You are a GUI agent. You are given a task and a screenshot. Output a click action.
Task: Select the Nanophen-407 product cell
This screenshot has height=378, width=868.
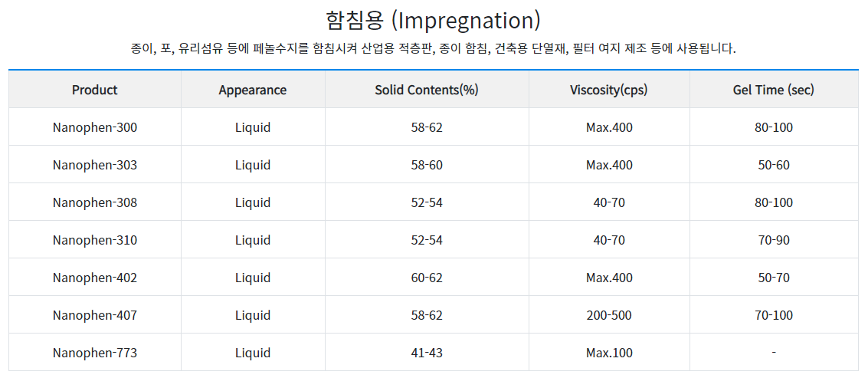click(x=95, y=315)
